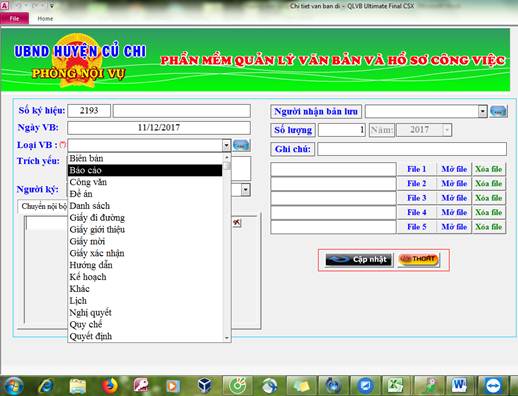Choose Danh sách from the list

pyautogui.click(x=145, y=206)
